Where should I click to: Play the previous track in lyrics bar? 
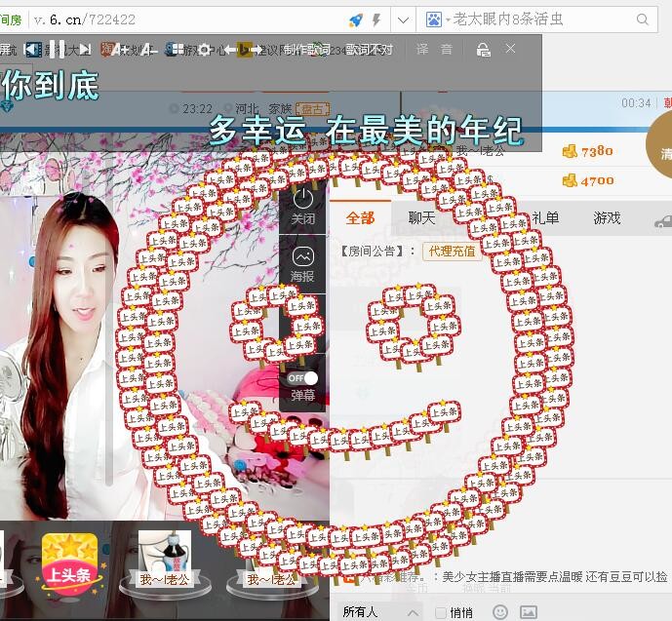tap(33, 50)
